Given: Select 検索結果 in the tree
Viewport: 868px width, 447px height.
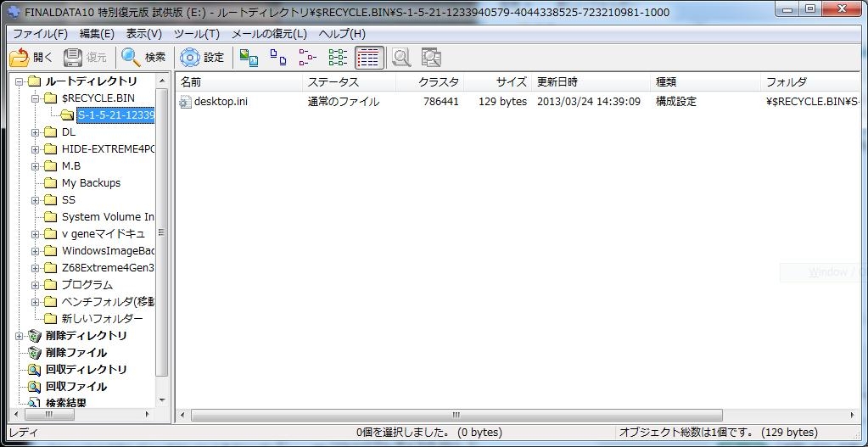Looking at the screenshot, I should tap(65, 403).
